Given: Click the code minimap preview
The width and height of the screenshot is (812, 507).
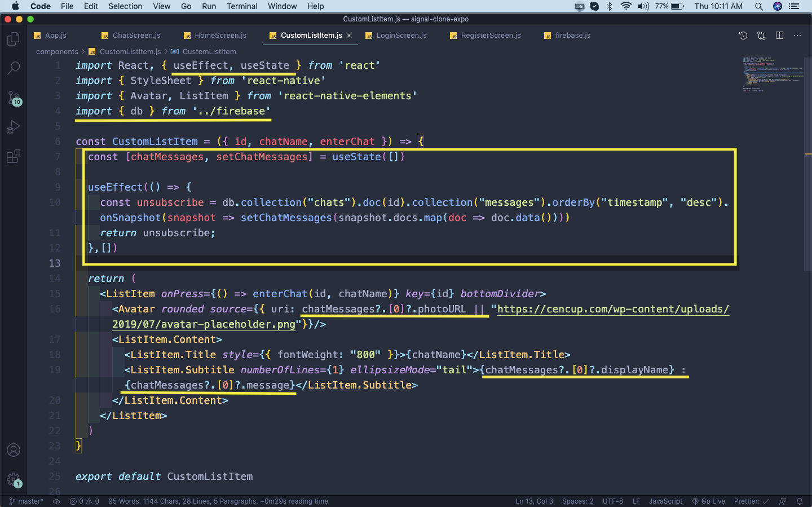Looking at the screenshot, I should [773, 73].
